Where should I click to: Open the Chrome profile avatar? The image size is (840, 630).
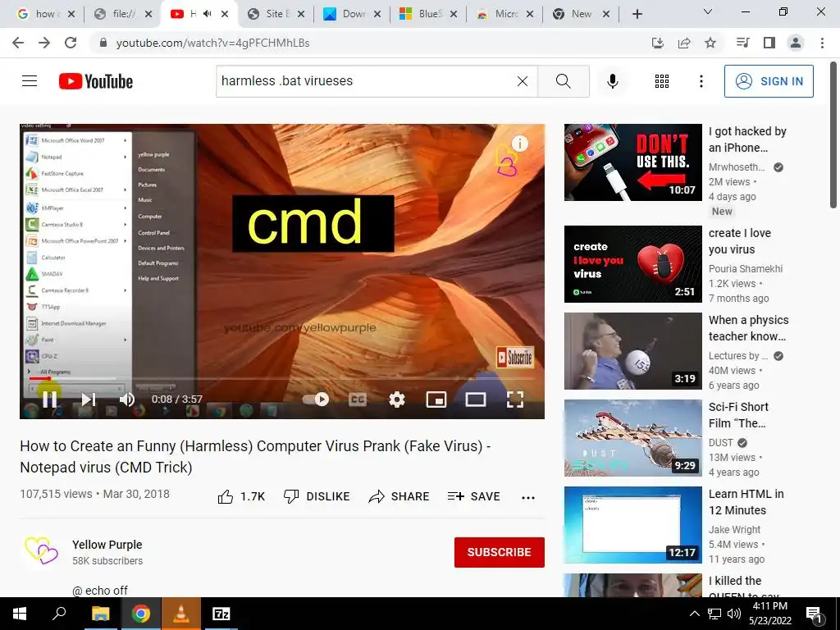tap(796, 43)
